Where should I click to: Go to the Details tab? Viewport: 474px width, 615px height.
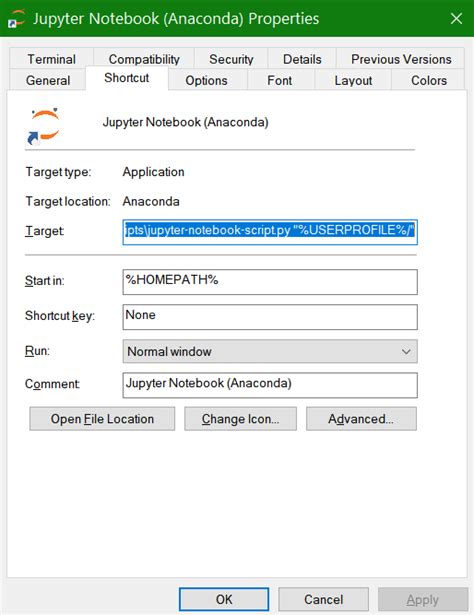(302, 59)
